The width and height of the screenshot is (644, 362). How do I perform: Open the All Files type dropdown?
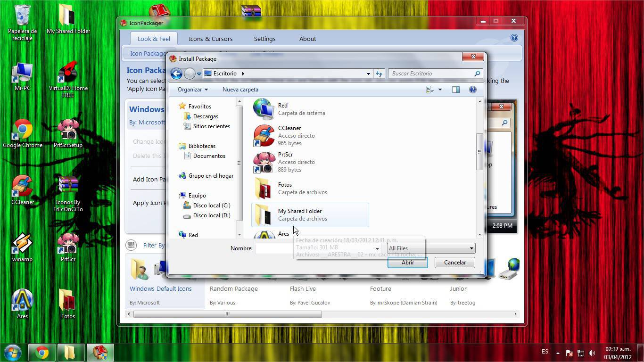pos(430,248)
